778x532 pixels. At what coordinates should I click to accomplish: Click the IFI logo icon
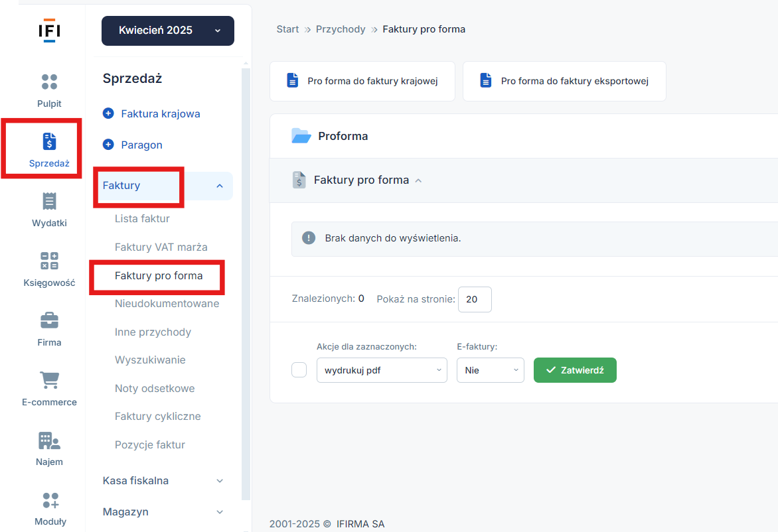(50, 31)
